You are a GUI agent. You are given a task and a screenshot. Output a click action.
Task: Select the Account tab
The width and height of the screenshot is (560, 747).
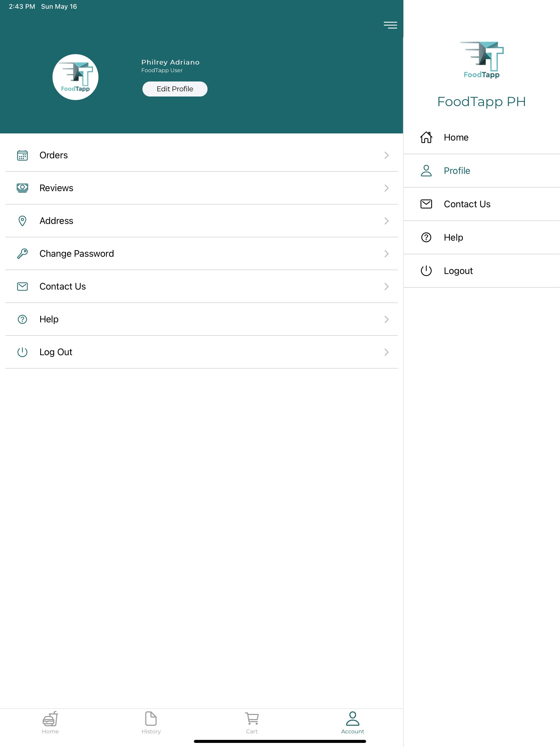tap(352, 722)
